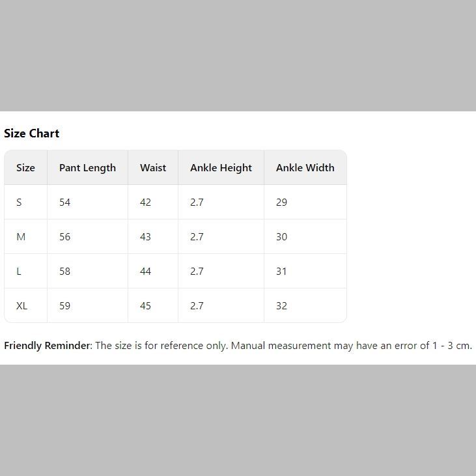Click ankle width value 29
The image size is (476, 476).
pyautogui.click(x=281, y=203)
